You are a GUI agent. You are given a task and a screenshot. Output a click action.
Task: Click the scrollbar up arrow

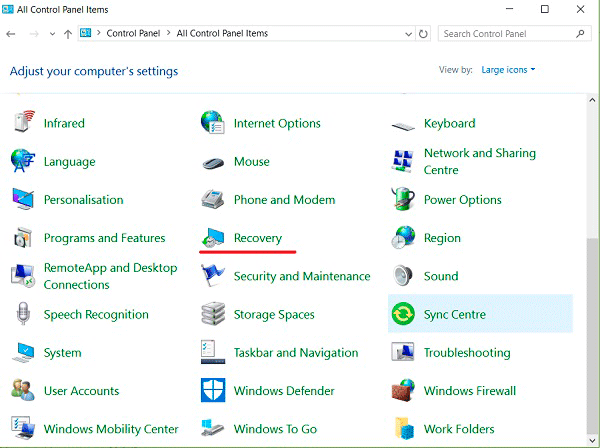coord(592,100)
